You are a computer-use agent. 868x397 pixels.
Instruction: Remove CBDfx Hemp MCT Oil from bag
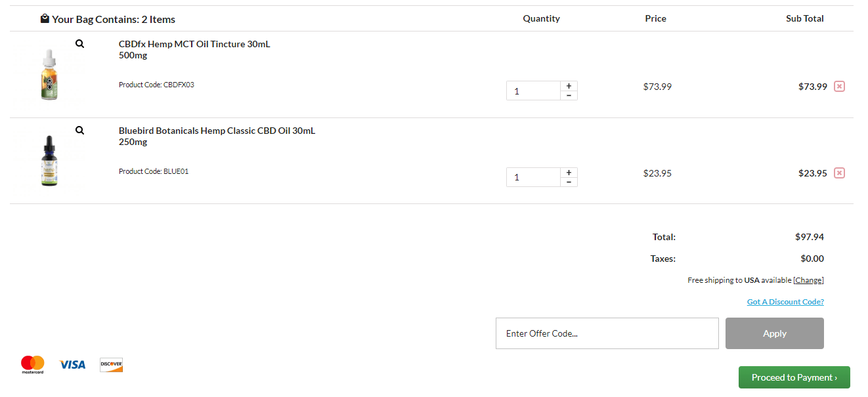click(x=839, y=86)
